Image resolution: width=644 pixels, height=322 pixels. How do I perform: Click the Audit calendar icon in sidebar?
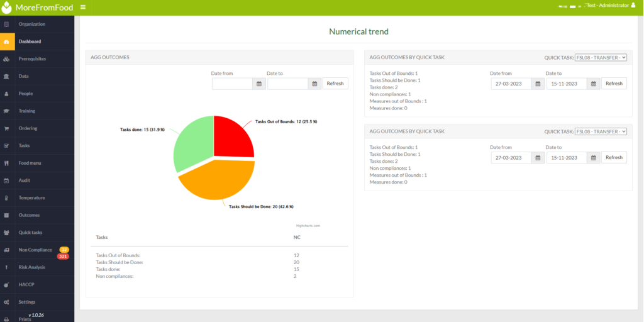click(6, 180)
